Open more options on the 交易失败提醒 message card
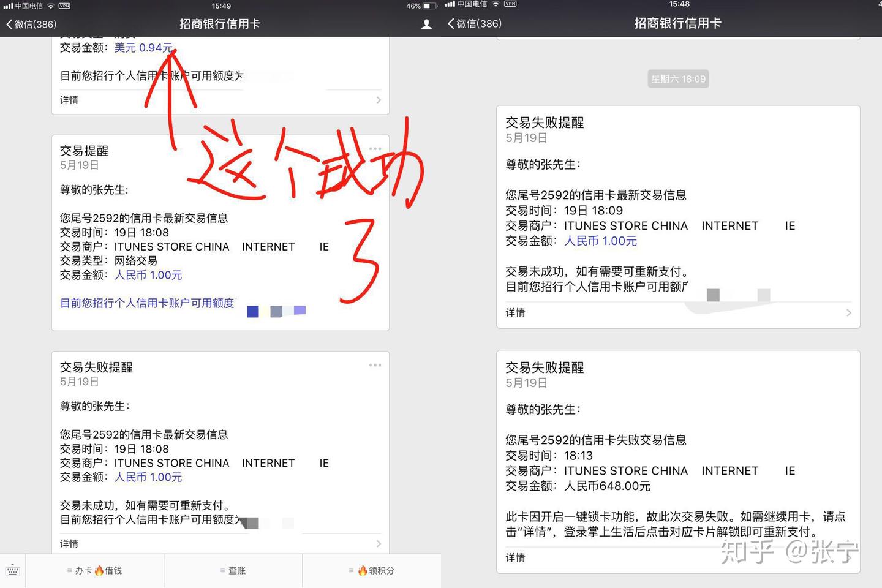Image resolution: width=882 pixels, height=588 pixels. 375,365
